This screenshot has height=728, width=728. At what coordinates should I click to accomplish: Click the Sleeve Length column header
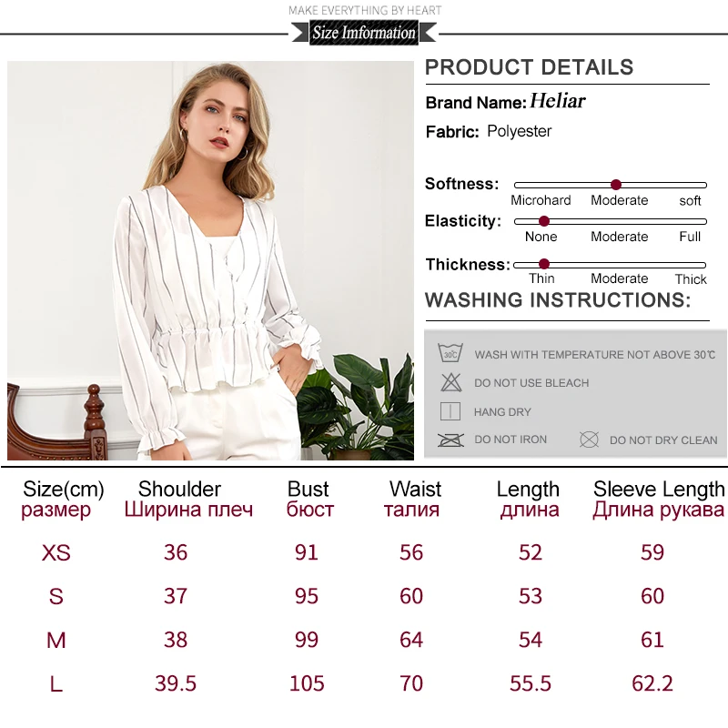pos(659,490)
